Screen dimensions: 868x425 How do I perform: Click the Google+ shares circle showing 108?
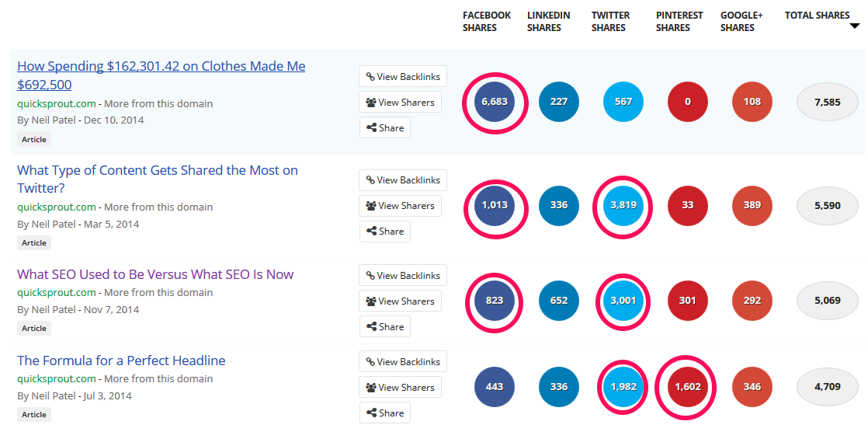tap(752, 102)
